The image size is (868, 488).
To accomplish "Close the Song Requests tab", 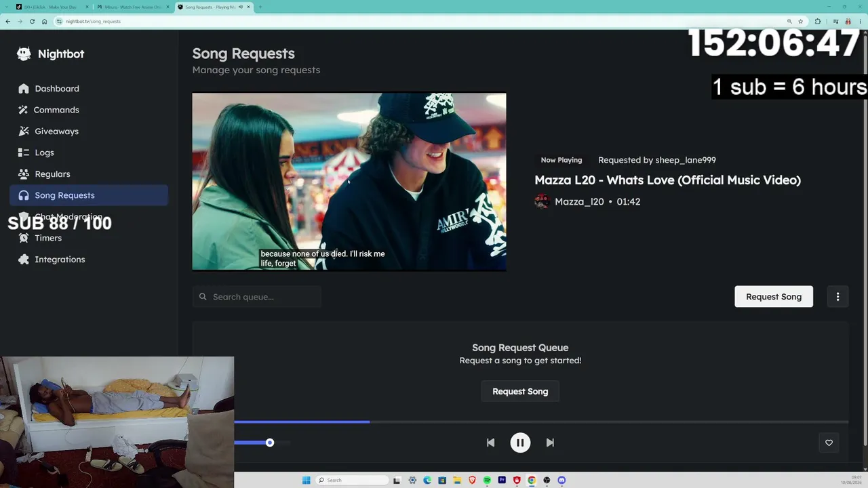I will (x=249, y=7).
